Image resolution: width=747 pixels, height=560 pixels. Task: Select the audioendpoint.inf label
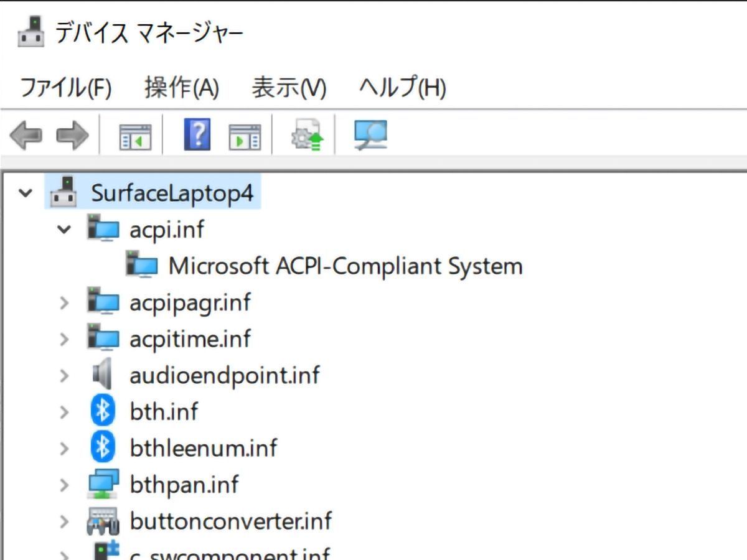225,375
